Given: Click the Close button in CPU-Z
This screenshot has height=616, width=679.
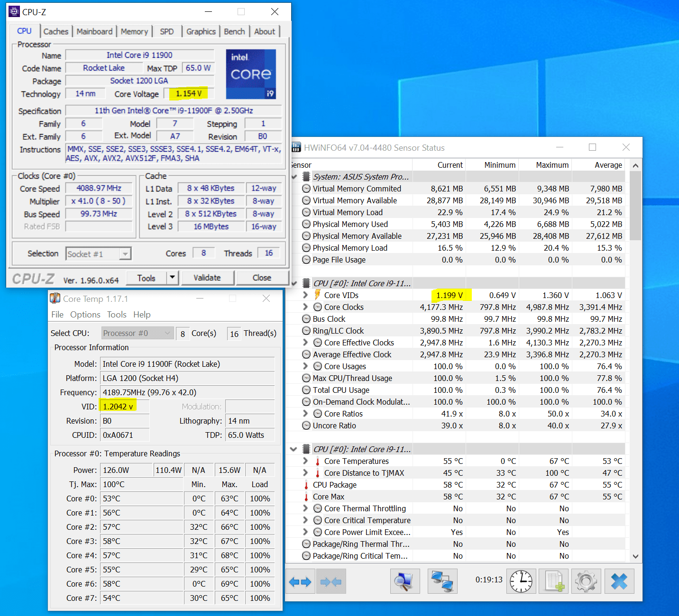Looking at the screenshot, I should 262,278.
